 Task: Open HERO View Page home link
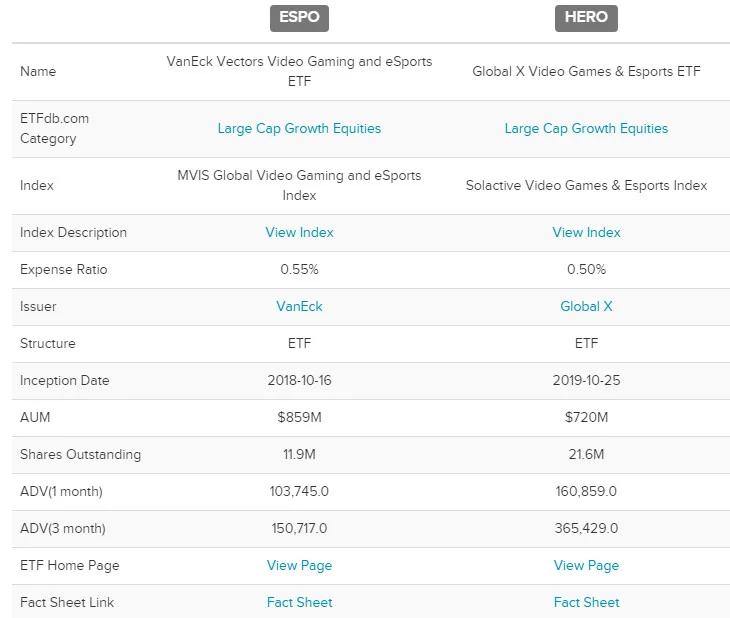tap(586, 565)
